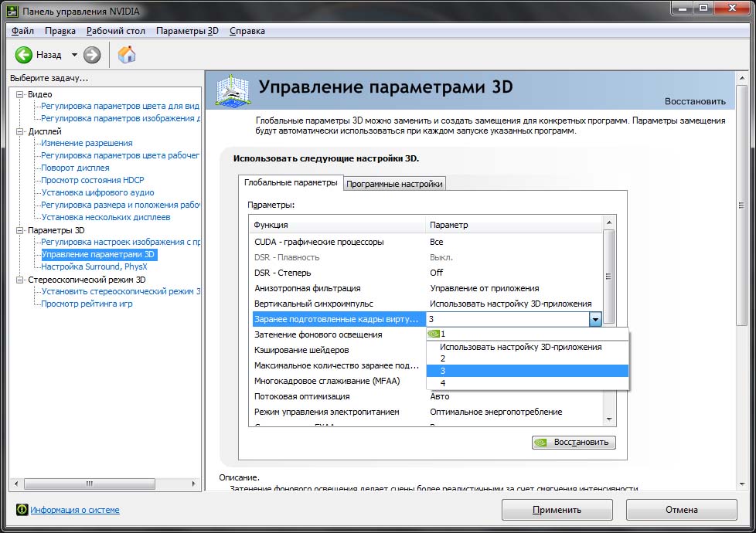Go to Home via house icon

[x=127, y=54]
